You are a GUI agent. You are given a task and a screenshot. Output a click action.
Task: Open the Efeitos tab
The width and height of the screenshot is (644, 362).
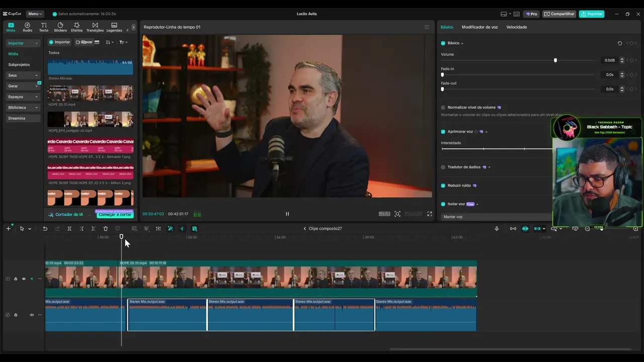click(x=76, y=27)
